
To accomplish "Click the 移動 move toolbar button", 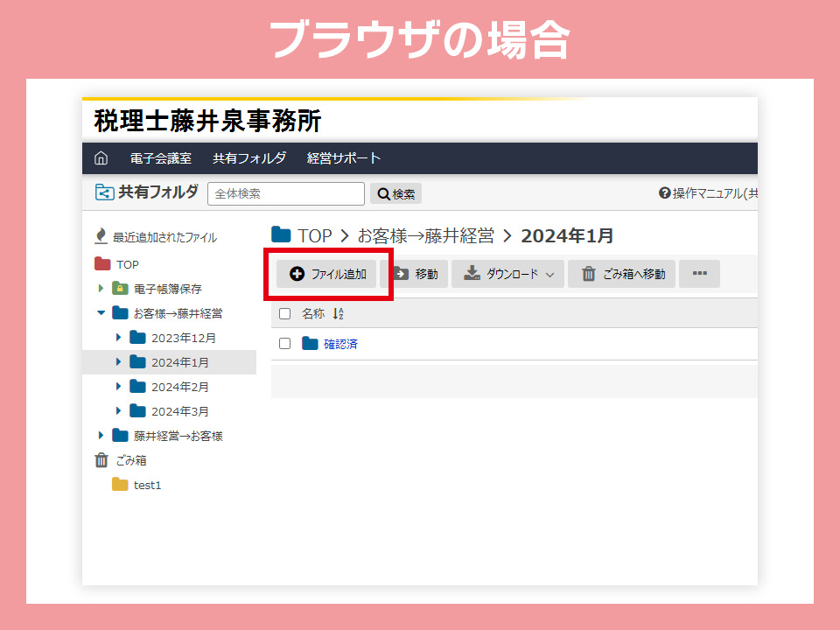I will pyautogui.click(x=415, y=274).
